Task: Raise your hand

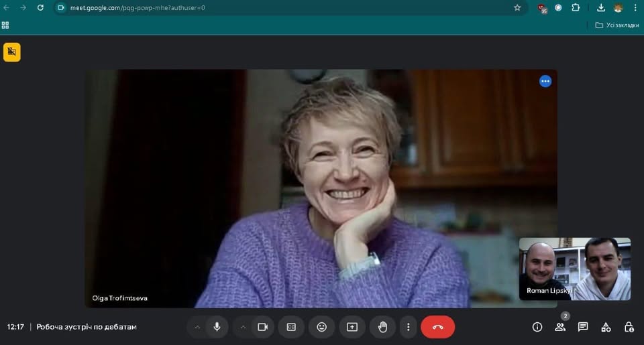Action: coord(382,327)
